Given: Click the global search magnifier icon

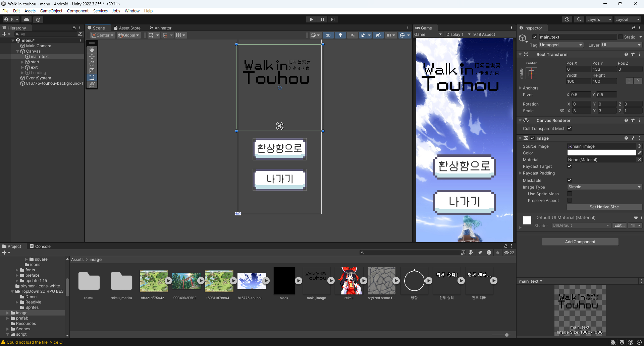Looking at the screenshot, I should click(x=579, y=19).
